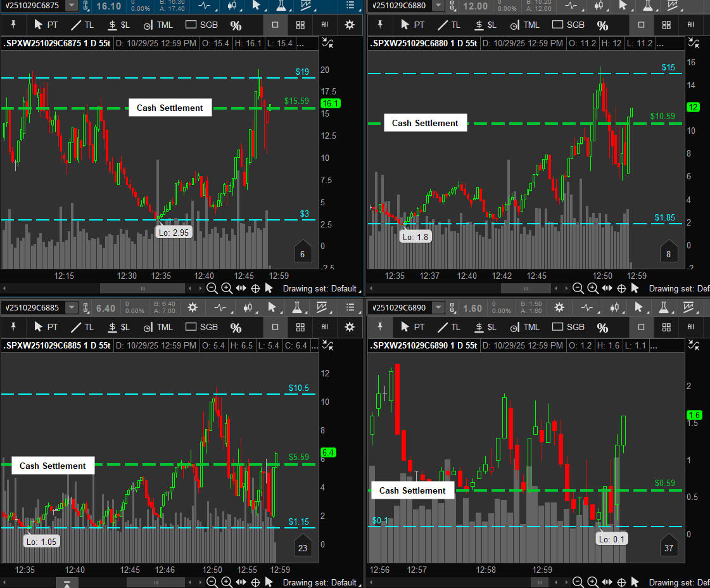Open symbol dropdown next to V251029C6875
Screen dimensions: 710x588
point(72,6)
